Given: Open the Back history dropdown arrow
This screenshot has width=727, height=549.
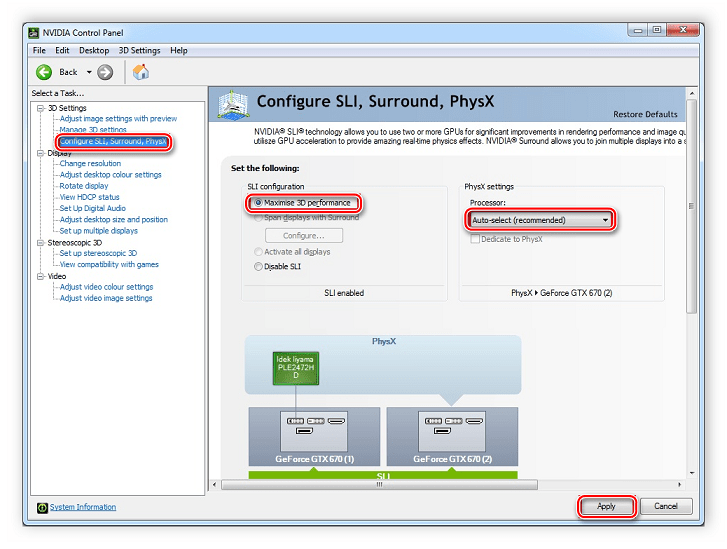Looking at the screenshot, I should tap(89, 72).
